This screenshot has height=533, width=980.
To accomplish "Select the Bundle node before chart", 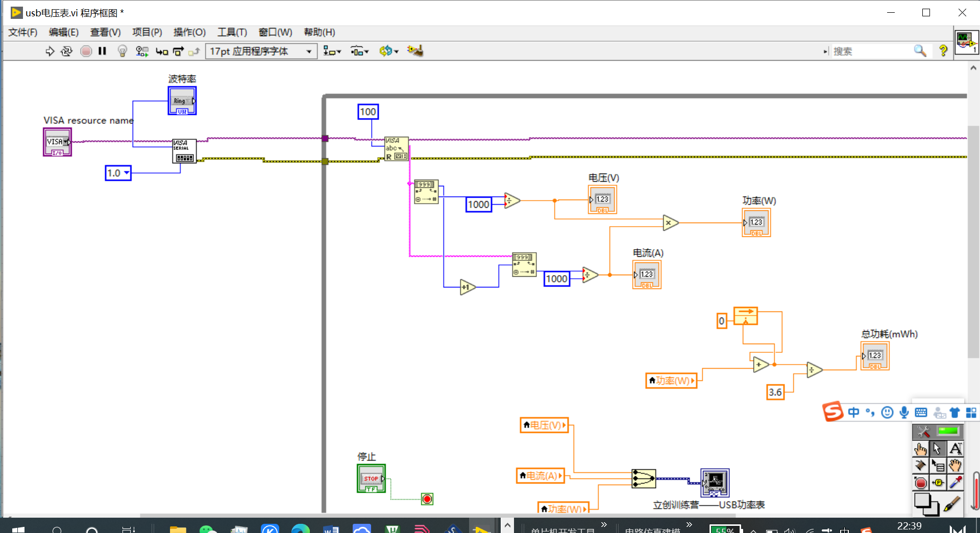I will point(644,479).
